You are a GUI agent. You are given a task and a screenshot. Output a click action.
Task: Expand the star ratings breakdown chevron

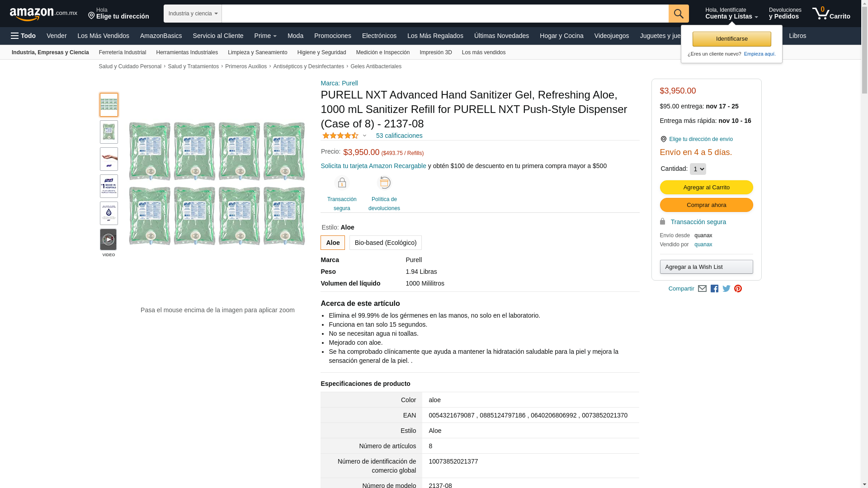[x=364, y=136]
